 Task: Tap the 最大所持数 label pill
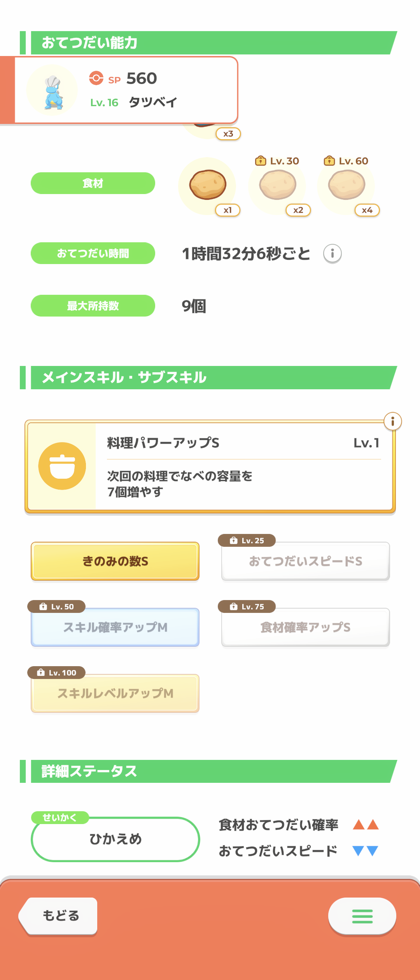93,306
